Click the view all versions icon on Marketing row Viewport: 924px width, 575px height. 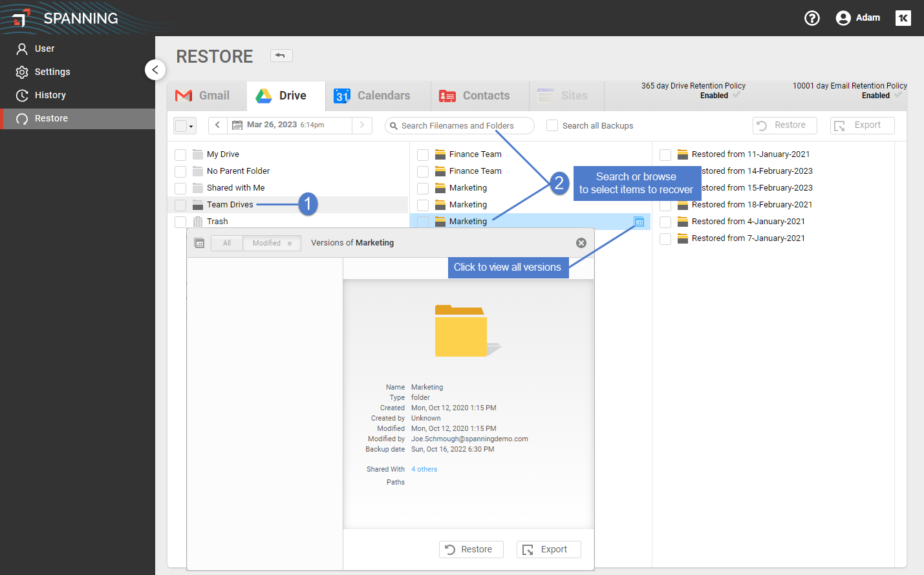pos(639,222)
